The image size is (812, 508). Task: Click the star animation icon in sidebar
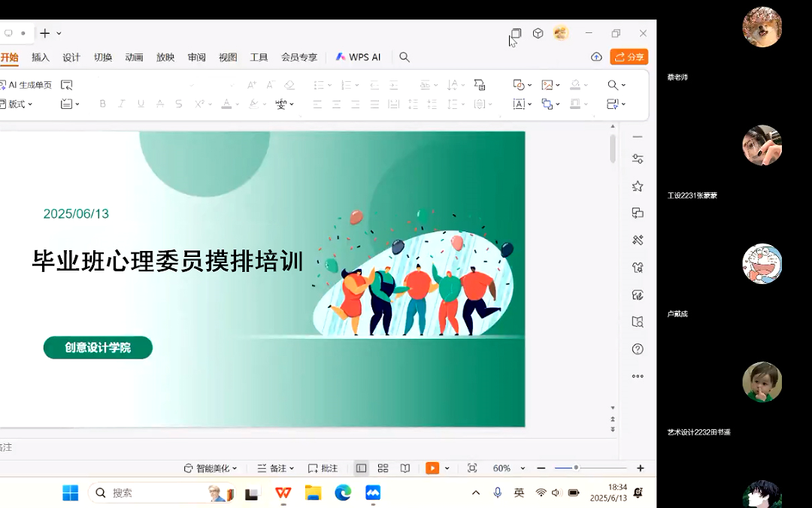click(x=638, y=186)
